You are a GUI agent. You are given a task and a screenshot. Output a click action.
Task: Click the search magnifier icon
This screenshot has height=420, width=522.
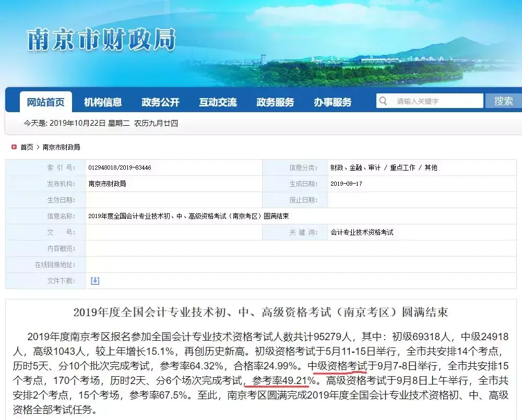pos(383,101)
